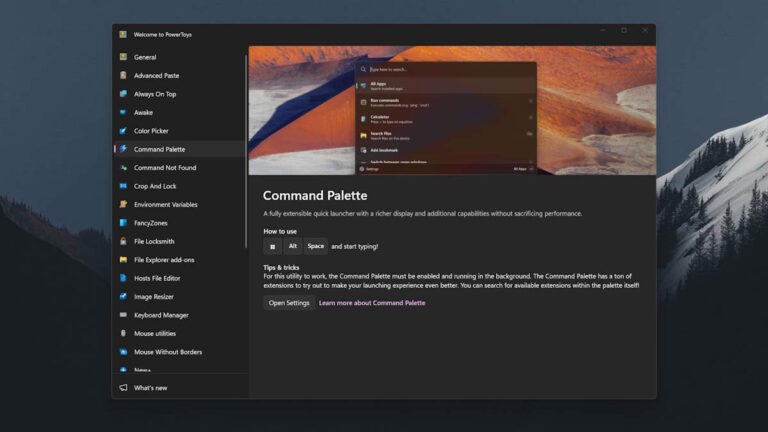This screenshot has height=432, width=768.
Task: Click the What's new megaphone icon
Action: pyautogui.click(x=123, y=387)
